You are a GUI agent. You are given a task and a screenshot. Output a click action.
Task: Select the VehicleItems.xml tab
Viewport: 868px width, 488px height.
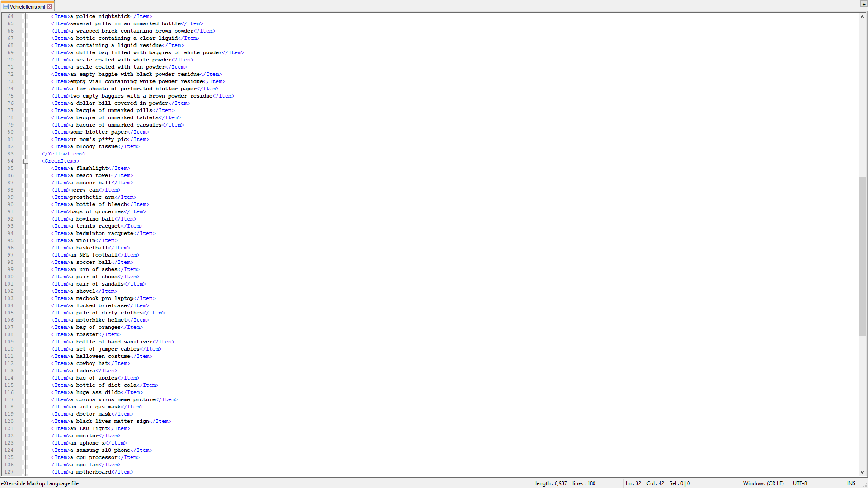pos(27,7)
